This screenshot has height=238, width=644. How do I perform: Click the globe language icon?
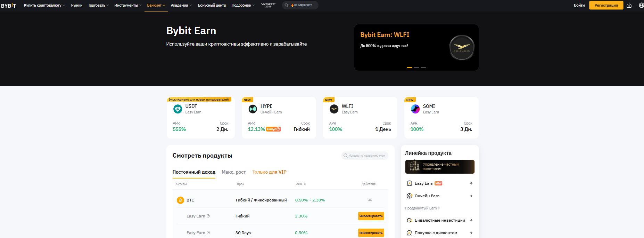[x=641, y=5]
